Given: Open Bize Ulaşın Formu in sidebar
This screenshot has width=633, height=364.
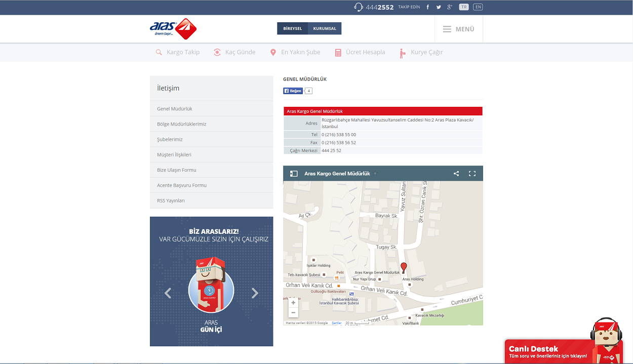Looking at the screenshot, I should point(211,170).
